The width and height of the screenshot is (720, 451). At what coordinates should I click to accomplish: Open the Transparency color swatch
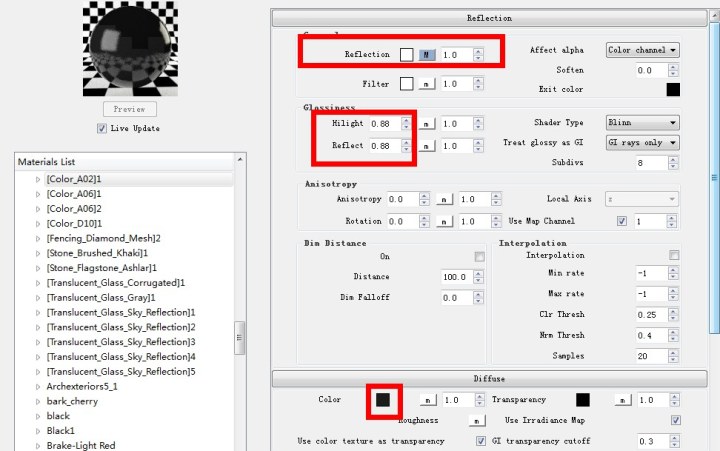pyautogui.click(x=583, y=400)
